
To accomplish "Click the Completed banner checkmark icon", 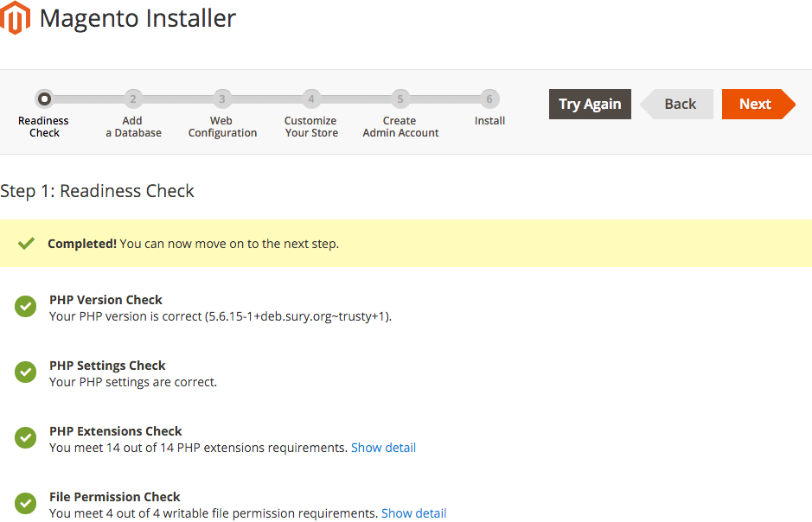I will tap(27, 243).
